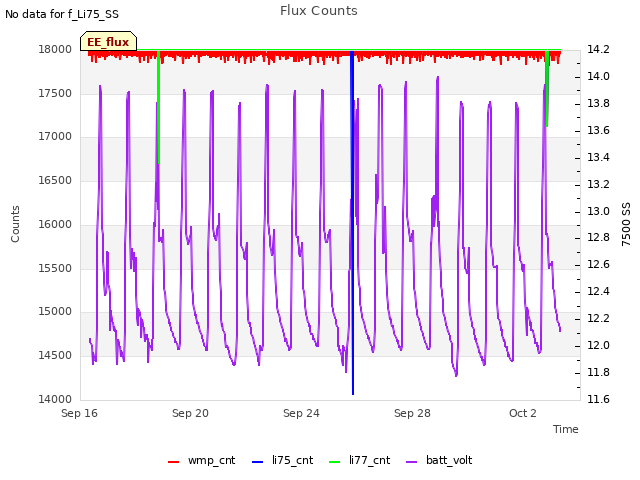The width and height of the screenshot is (640, 480).
Task: Click the 15500 left axis tick label
Action: click(x=55, y=268)
